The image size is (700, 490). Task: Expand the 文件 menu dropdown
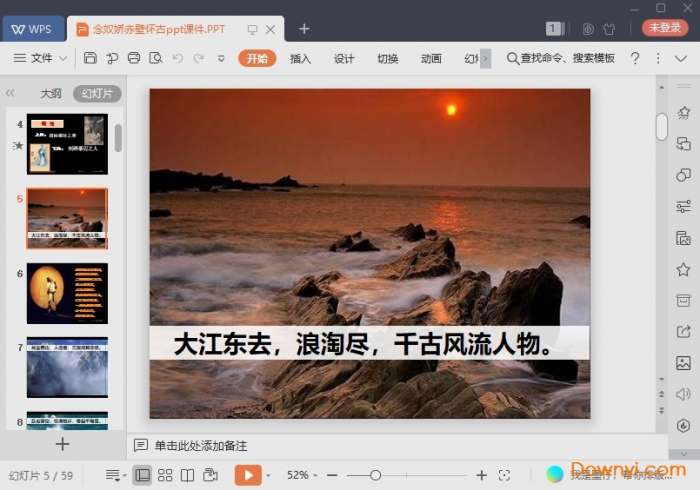(x=63, y=59)
